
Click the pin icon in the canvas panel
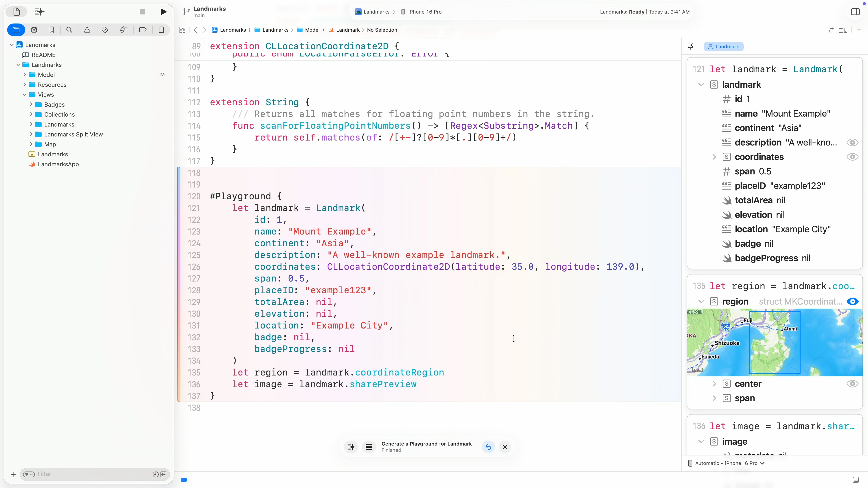(690, 47)
